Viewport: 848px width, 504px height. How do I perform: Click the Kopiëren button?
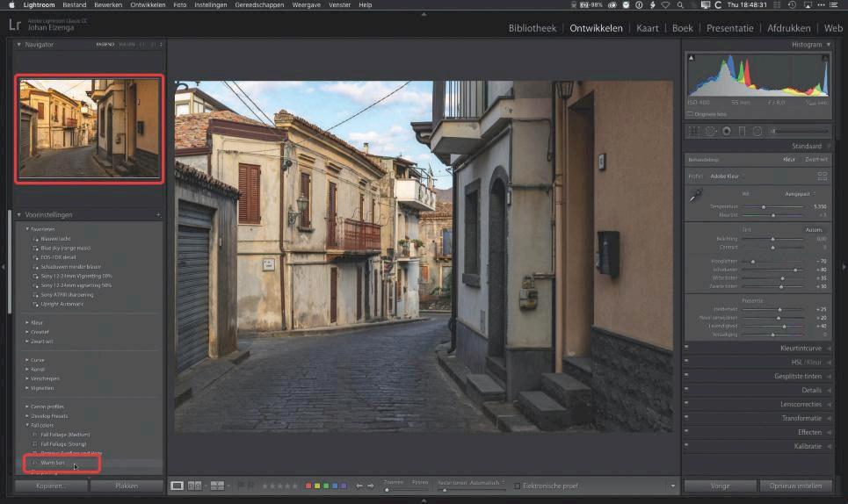pos(51,486)
